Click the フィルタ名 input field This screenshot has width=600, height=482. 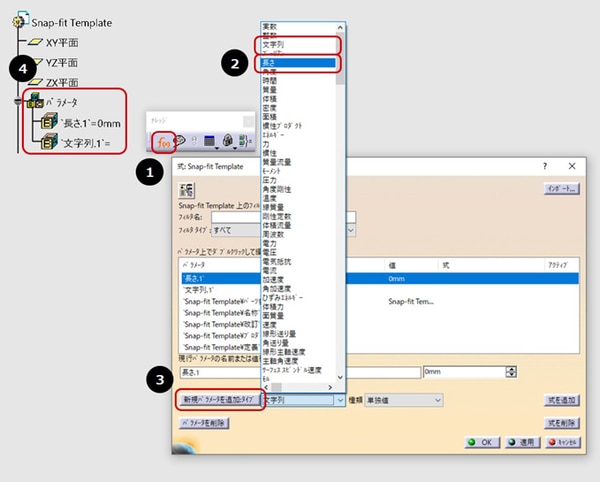tap(284, 217)
